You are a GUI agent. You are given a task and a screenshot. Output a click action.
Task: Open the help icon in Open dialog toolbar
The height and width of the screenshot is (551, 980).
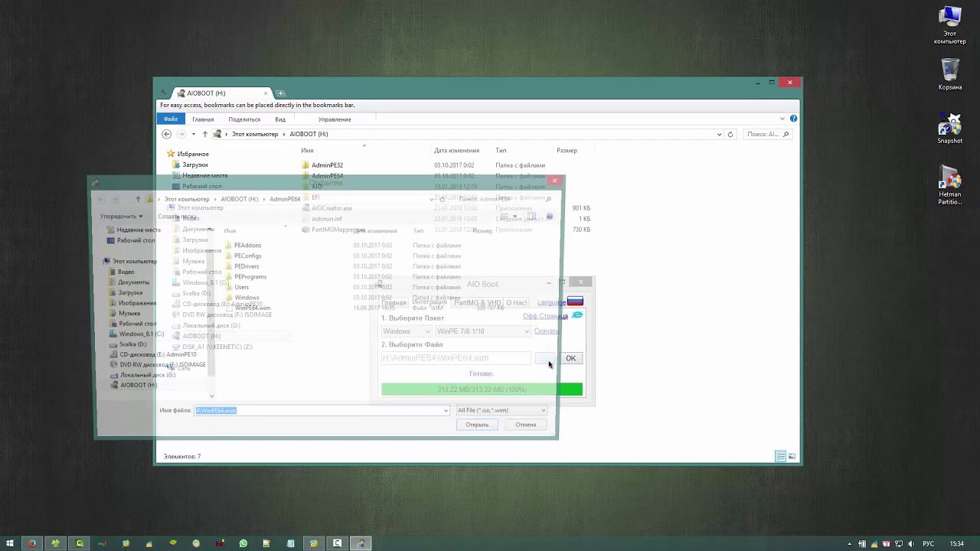tap(549, 217)
